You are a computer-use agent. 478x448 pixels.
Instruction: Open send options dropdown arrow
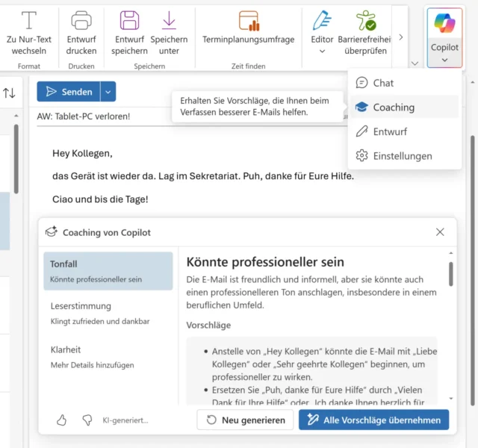point(108,91)
